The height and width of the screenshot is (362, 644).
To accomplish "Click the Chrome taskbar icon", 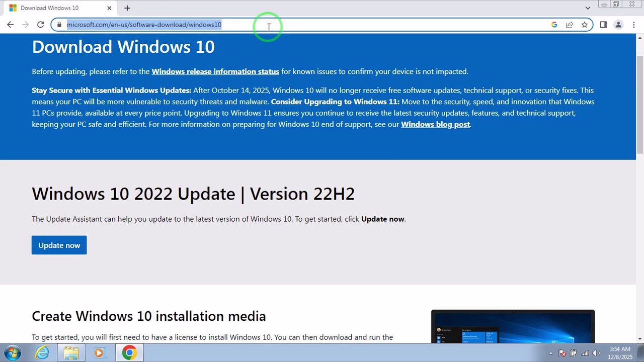I will pos(129,353).
